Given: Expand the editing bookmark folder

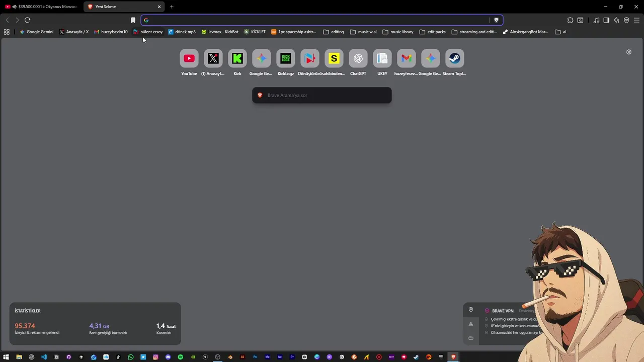Looking at the screenshot, I should pyautogui.click(x=334, y=32).
